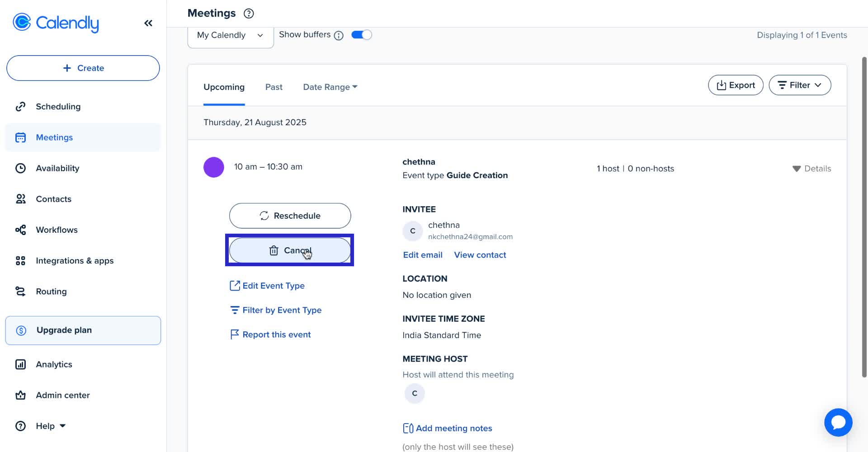Expand the Date Range dropdown
The width and height of the screenshot is (868, 452).
point(330,87)
